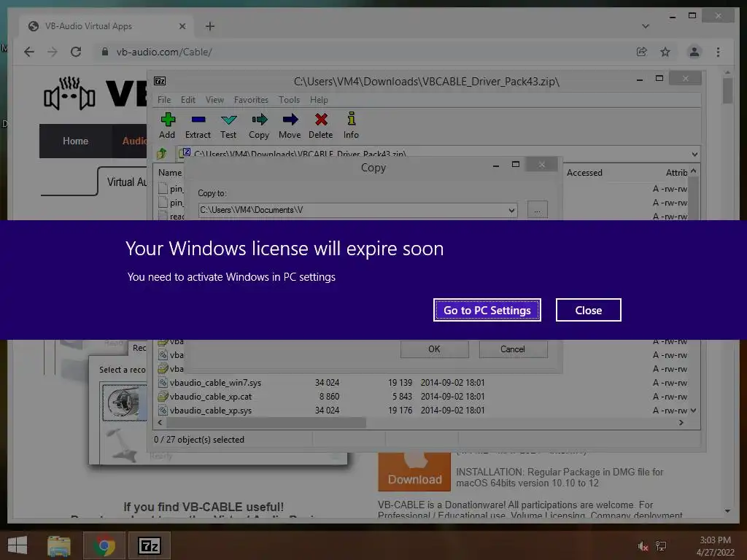This screenshot has width=747, height=560.
Task: Open the Tools menu in 7-Zip
Action: point(289,99)
